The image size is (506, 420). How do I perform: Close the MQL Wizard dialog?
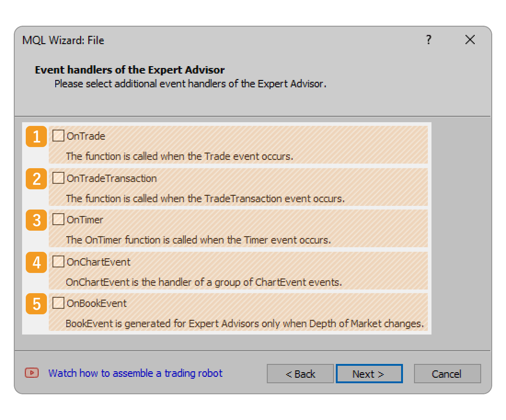[470, 40]
